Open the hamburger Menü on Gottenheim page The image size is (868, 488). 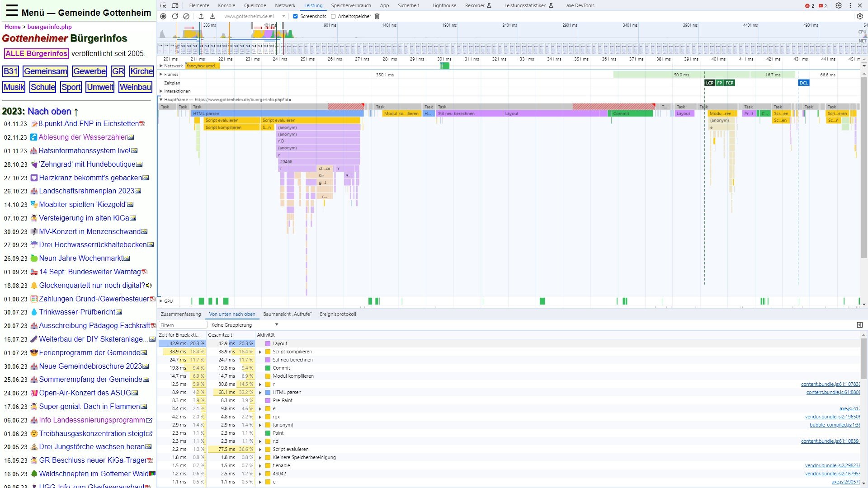[x=12, y=11]
